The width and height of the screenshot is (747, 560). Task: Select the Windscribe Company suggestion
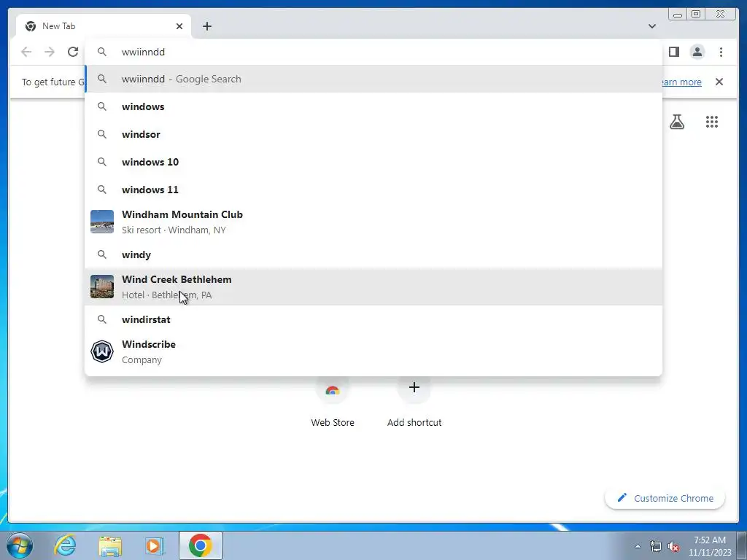click(373, 351)
